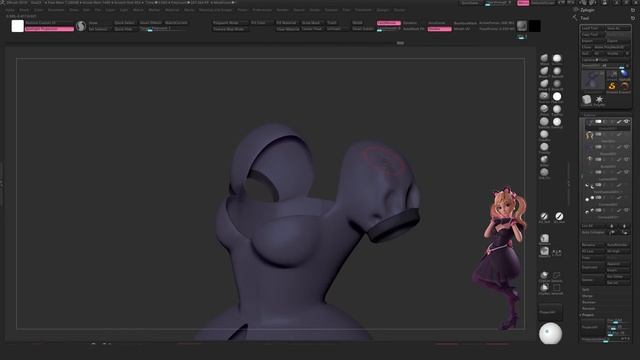Pick the gray blob icon beside the star
This screenshot has width=640, height=360.
click(587, 100)
